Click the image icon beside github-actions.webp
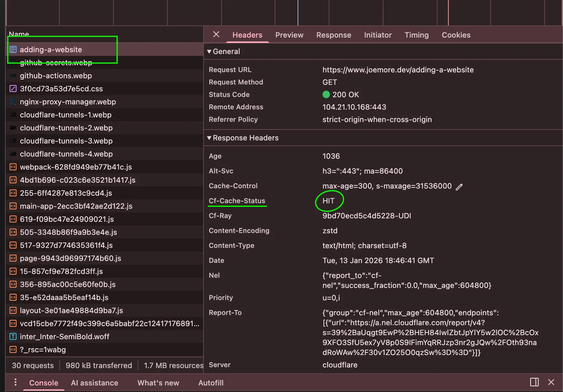This screenshot has width=563, height=392. pos(13,75)
